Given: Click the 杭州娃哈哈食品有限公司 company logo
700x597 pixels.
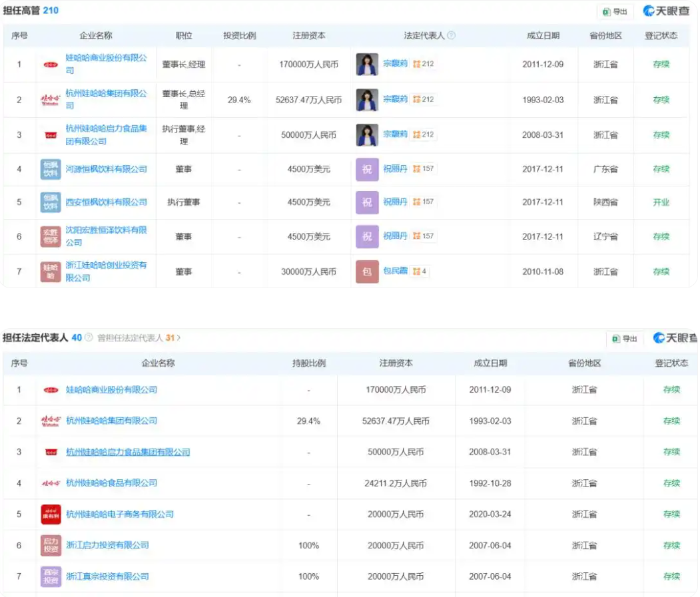Looking at the screenshot, I should 51,483.
